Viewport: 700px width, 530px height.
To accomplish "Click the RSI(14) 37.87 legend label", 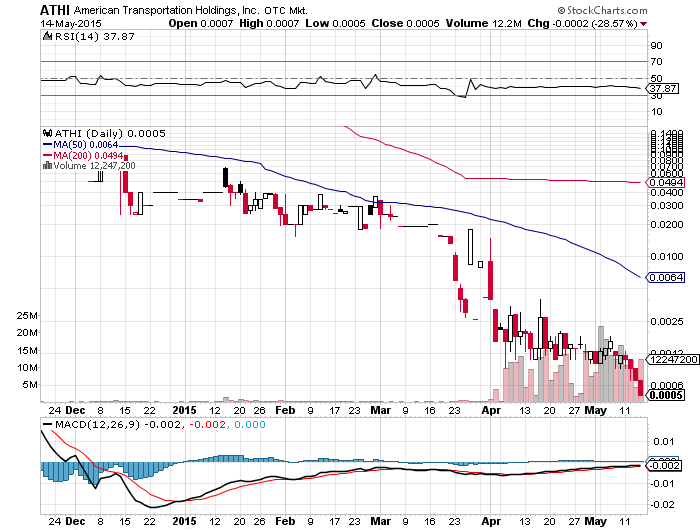I will pyautogui.click(x=94, y=36).
